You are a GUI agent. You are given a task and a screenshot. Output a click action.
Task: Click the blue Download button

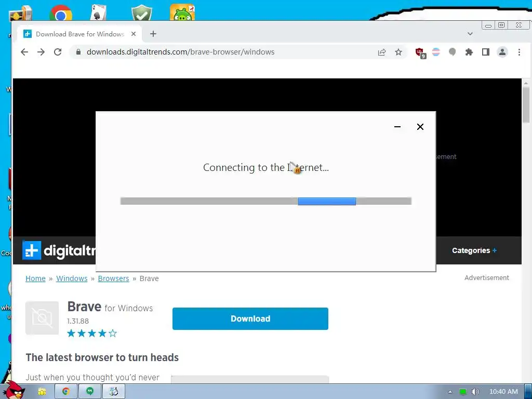[250, 318]
